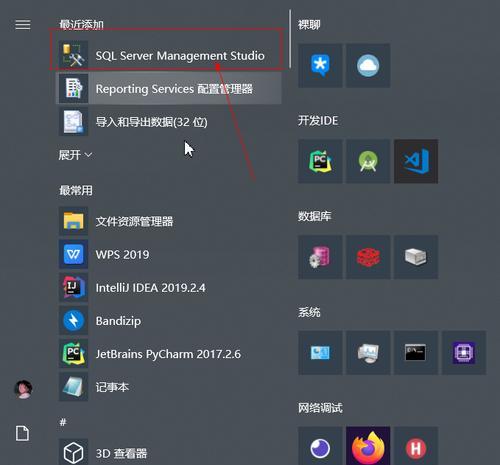The height and width of the screenshot is (465, 500).
Task: Launch PyCharm tile under 开发IDE
Action: coord(320,161)
